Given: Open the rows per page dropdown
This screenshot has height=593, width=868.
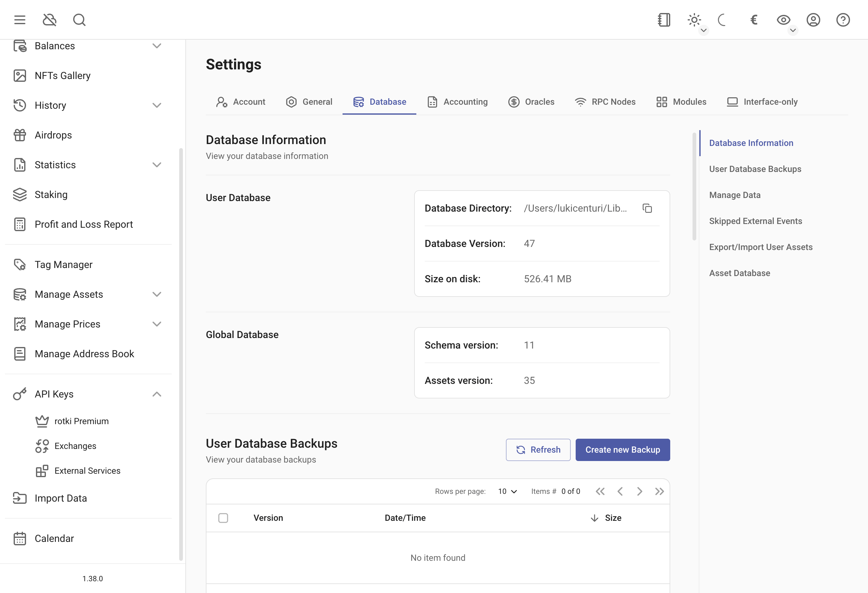Looking at the screenshot, I should pyautogui.click(x=507, y=491).
